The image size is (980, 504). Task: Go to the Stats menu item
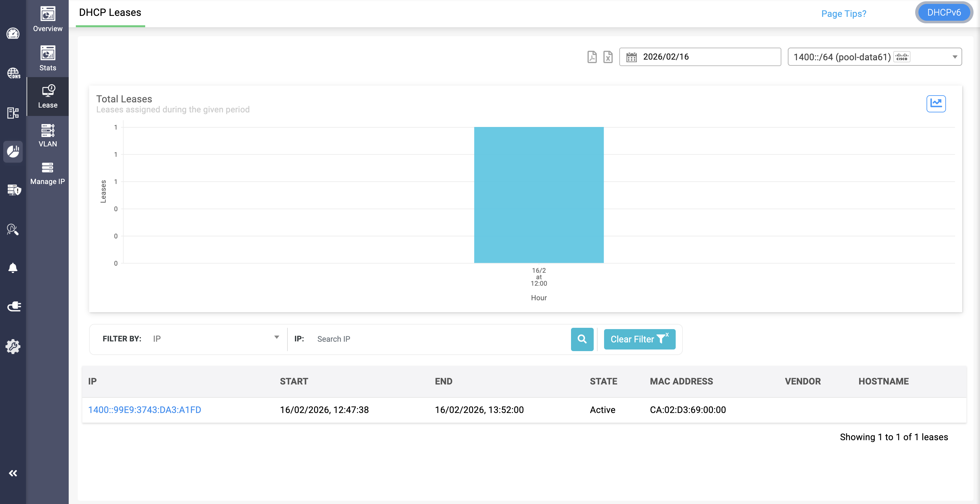pos(48,58)
